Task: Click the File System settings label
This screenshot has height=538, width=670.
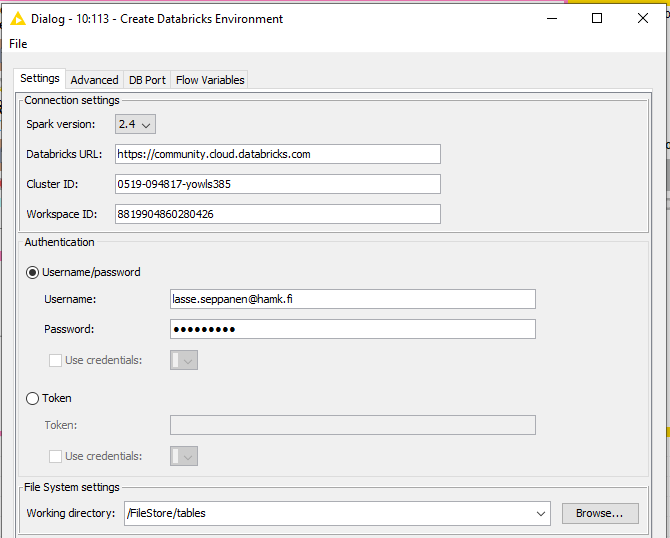Action: pos(72,487)
